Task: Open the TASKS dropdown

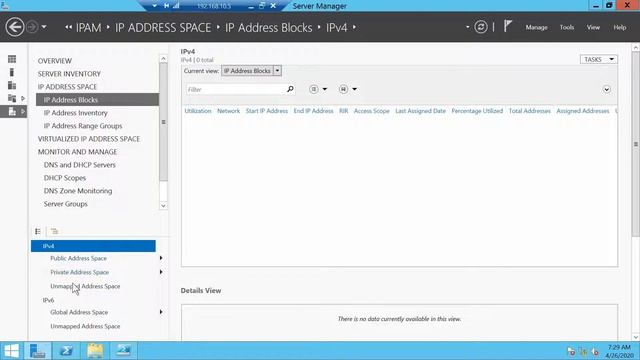Action: (x=598, y=60)
